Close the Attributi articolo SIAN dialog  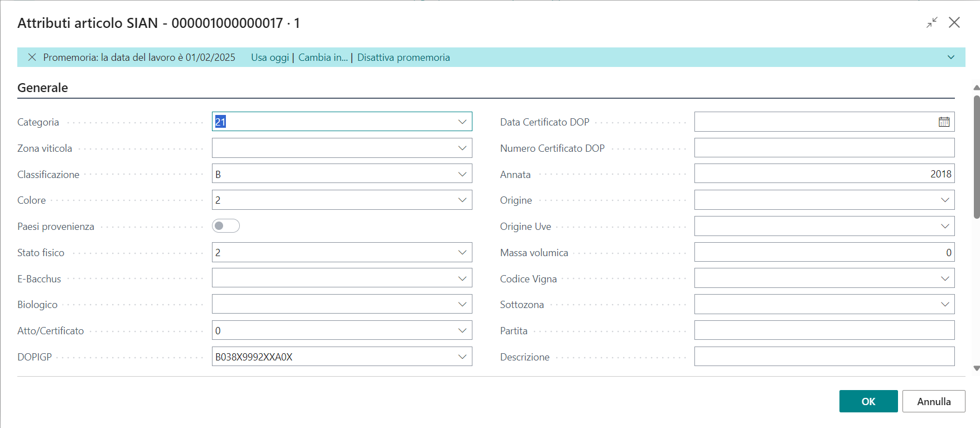click(954, 22)
